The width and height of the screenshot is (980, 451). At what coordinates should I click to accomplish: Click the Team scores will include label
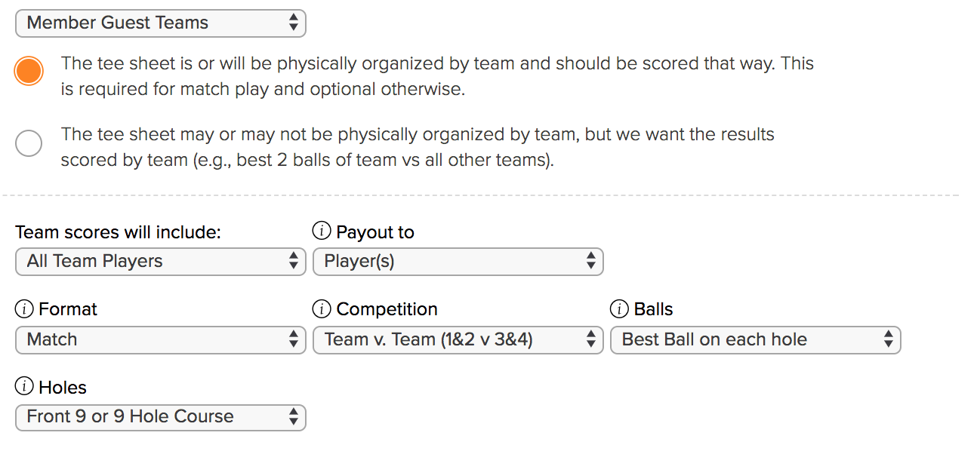tap(118, 232)
